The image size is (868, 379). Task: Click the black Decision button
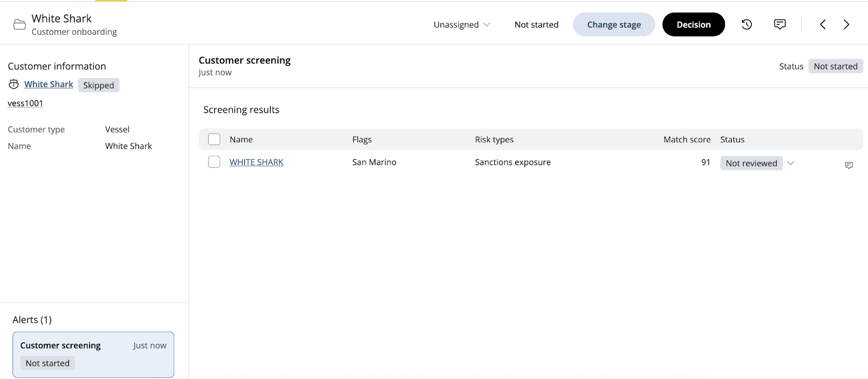click(693, 24)
